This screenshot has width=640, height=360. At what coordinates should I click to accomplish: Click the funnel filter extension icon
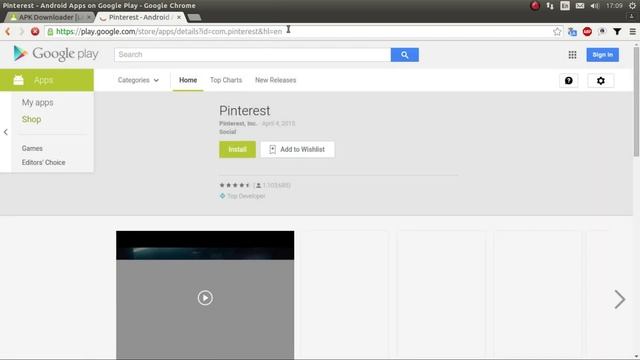(617, 31)
